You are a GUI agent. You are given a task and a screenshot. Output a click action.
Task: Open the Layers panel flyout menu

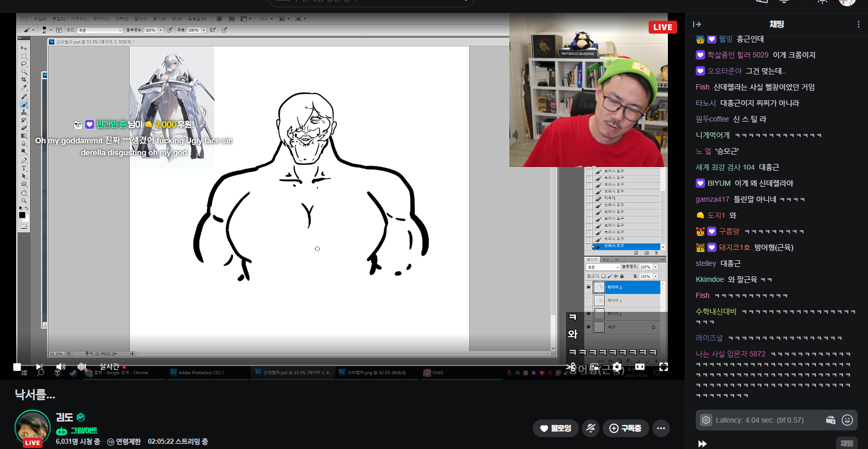(663, 260)
